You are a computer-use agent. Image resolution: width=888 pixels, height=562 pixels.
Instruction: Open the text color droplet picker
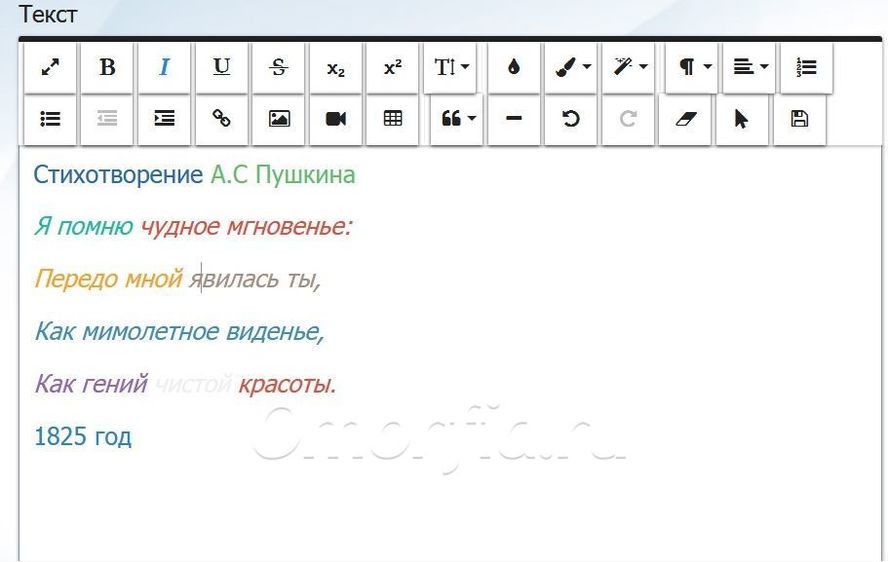click(513, 67)
